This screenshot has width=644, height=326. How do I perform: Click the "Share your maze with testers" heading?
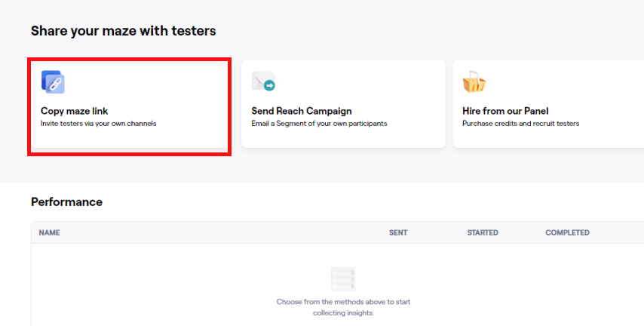click(123, 31)
